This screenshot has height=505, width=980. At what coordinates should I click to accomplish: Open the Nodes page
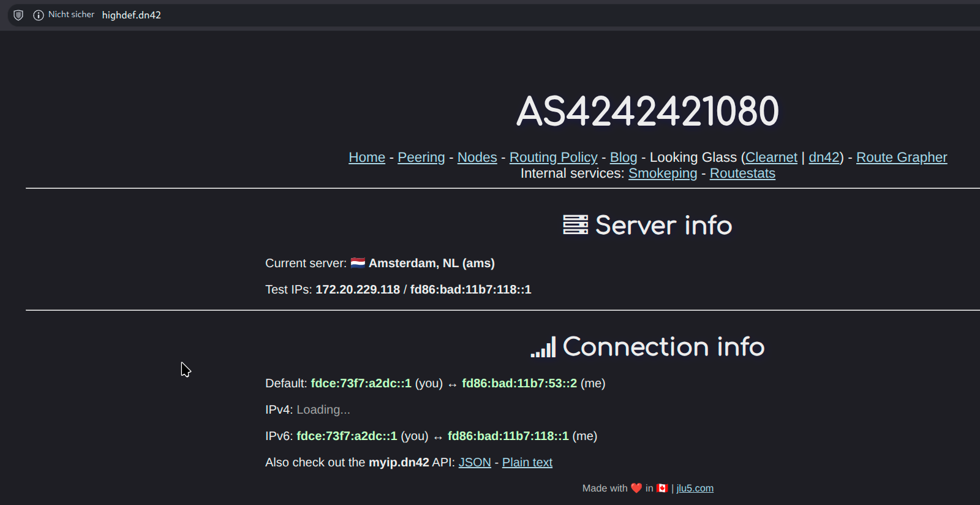[477, 158]
